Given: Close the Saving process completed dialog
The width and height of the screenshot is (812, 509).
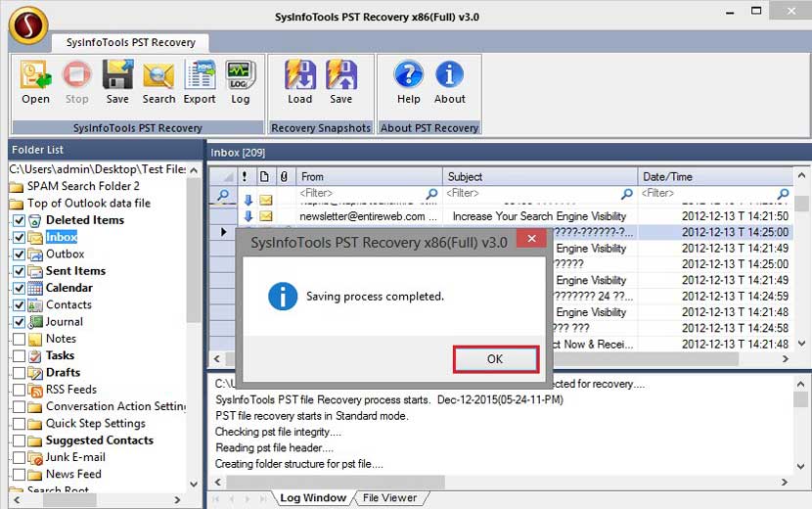Looking at the screenshot, I should point(531,239).
